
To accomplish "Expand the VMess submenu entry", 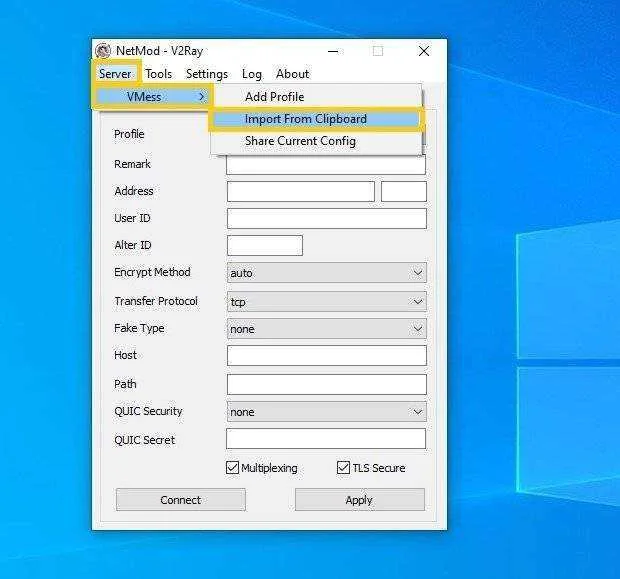I will 152,96.
